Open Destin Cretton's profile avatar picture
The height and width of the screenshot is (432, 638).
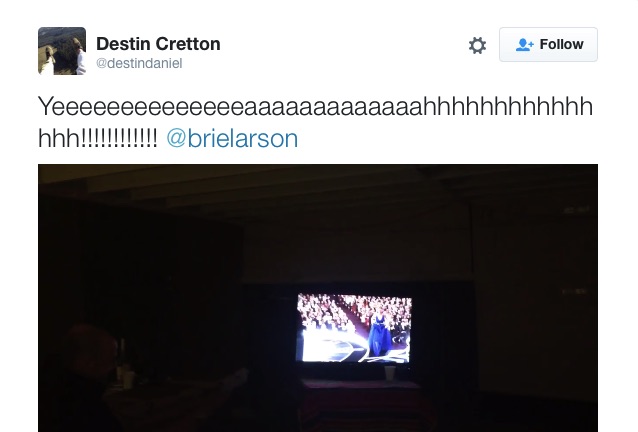62,51
